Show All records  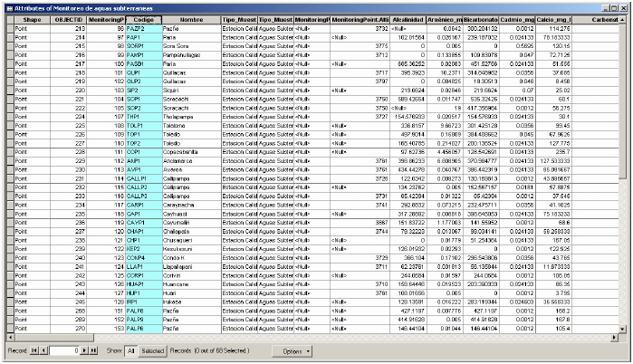129,350
